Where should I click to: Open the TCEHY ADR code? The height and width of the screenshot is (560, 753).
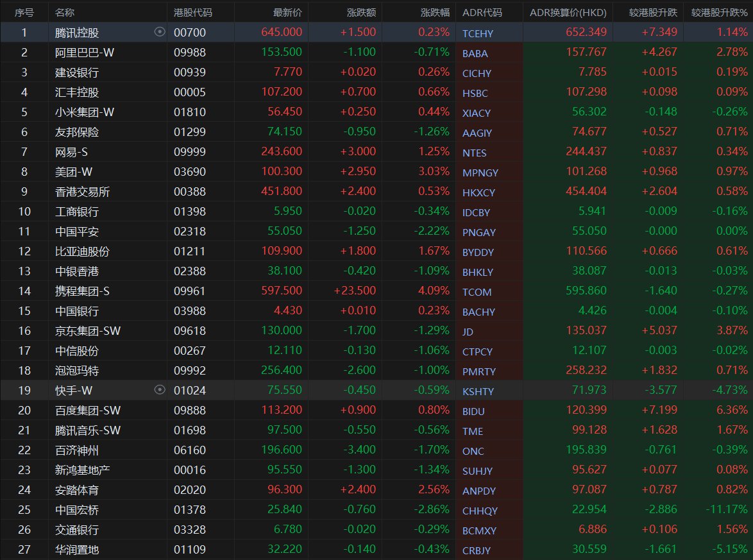(477, 33)
